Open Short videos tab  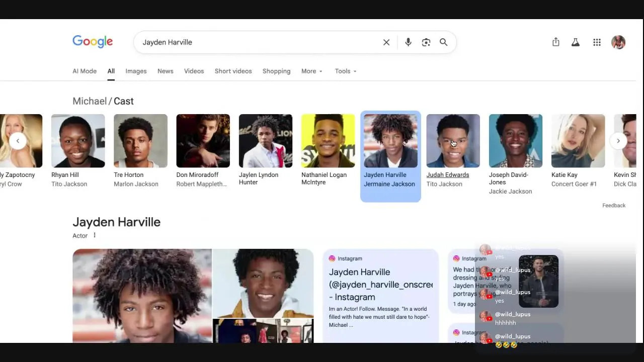[233, 71]
